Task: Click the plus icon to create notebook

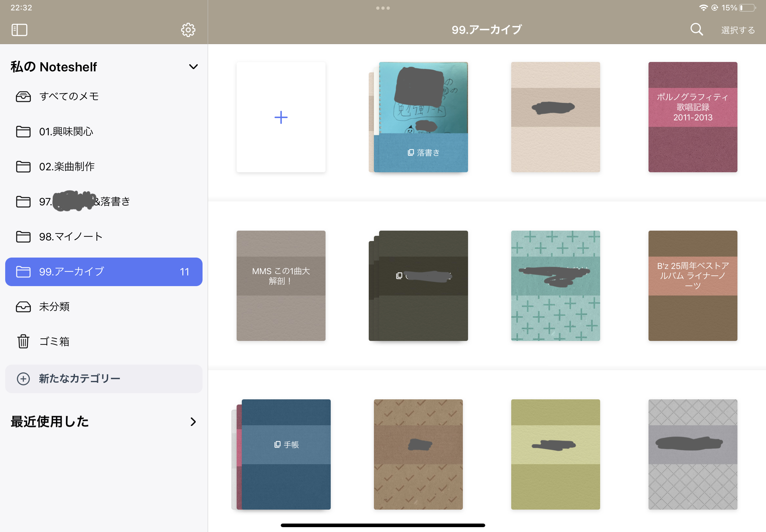Action: (x=281, y=117)
